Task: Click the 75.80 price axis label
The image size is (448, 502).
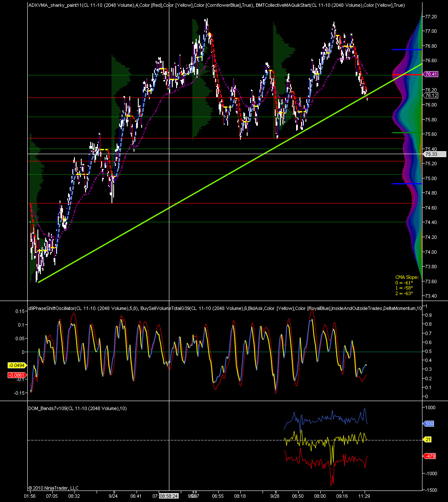Action: pos(431,120)
